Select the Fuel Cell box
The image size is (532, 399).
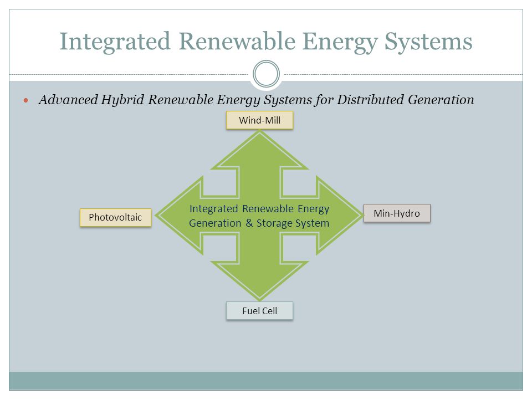pos(259,311)
